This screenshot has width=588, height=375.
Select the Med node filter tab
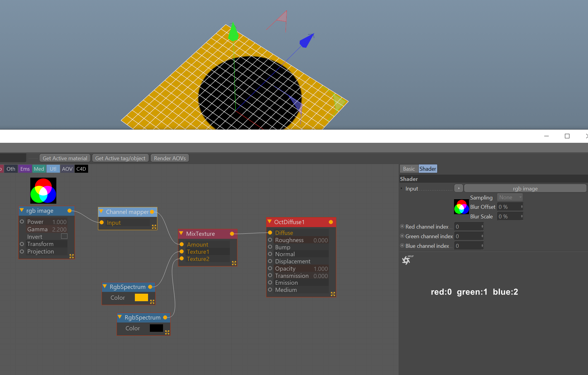[x=39, y=169]
